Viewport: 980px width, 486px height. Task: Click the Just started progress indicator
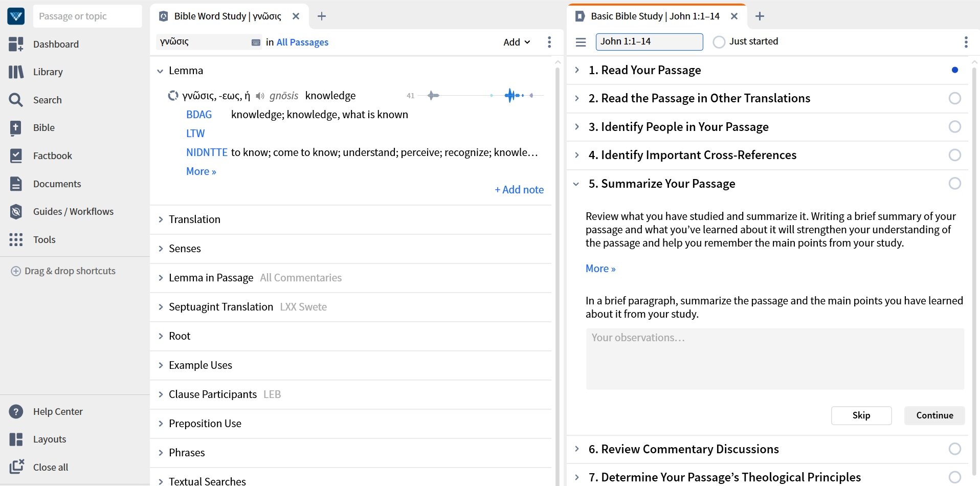click(x=719, y=42)
